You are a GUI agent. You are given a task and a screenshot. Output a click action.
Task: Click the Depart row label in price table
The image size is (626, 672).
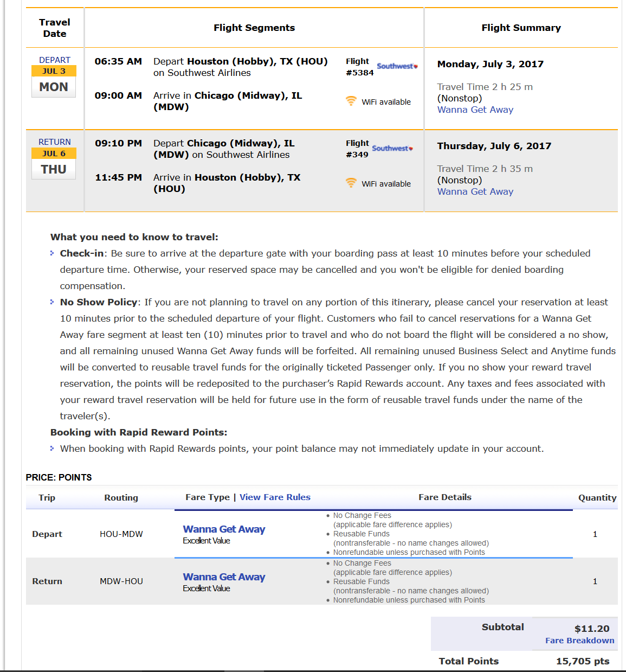(47, 534)
